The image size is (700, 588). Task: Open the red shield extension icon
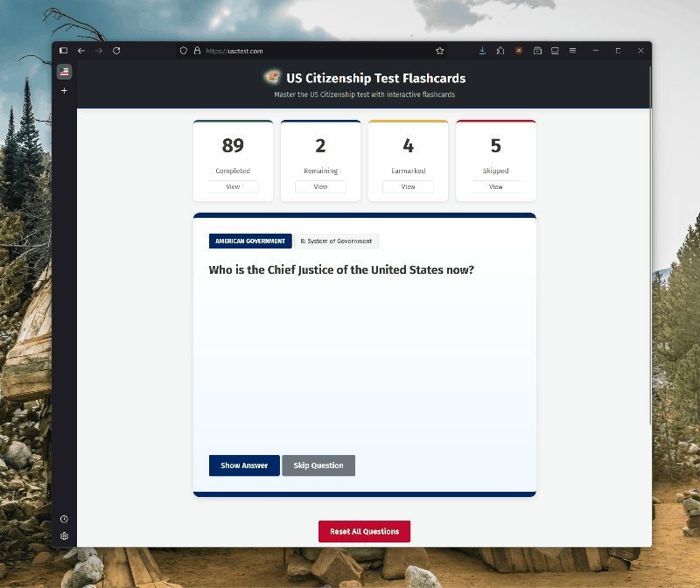pyautogui.click(x=519, y=51)
